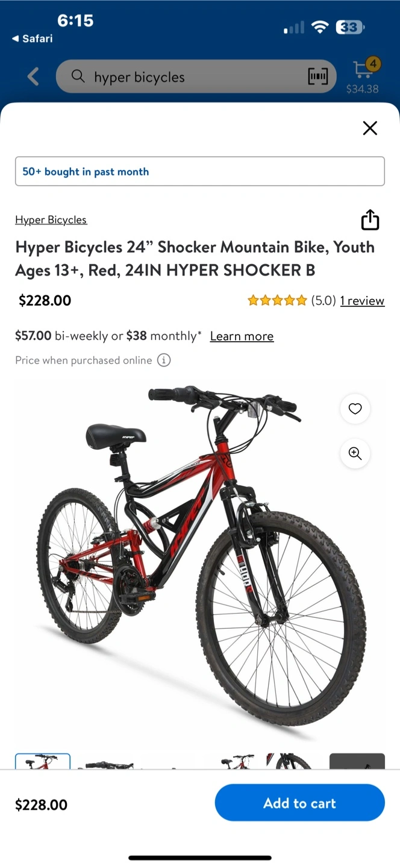Tap the back arrow beside search bar
This screenshot has width=400, height=868.
coord(33,77)
